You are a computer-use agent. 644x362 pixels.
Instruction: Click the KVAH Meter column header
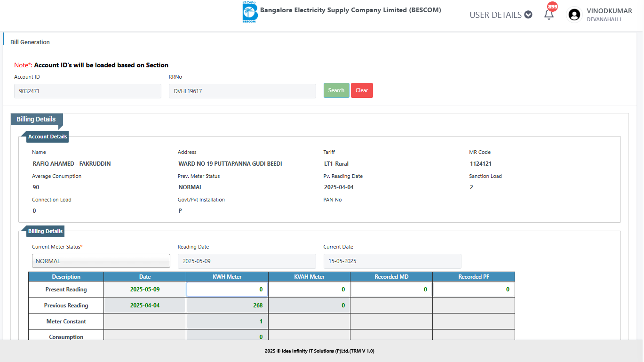(309, 277)
